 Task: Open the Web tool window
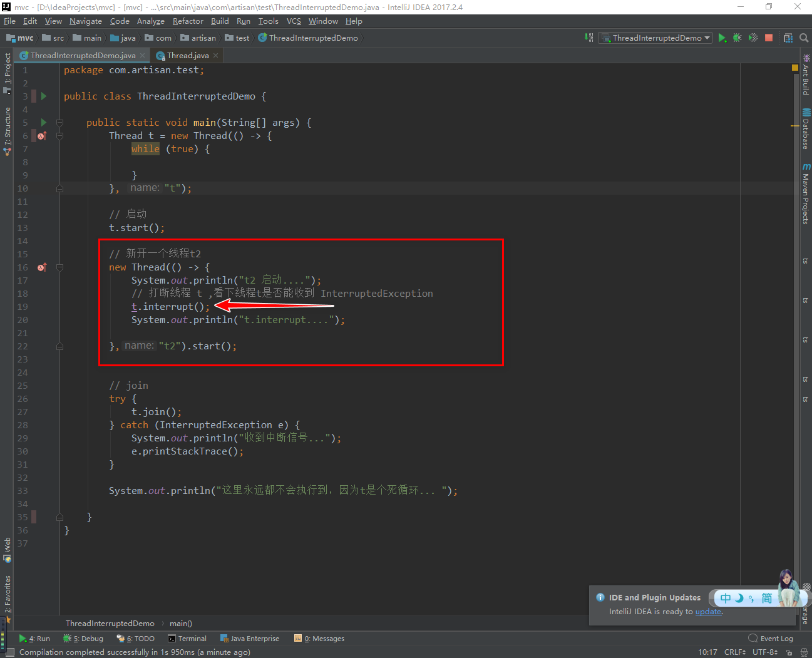point(7,549)
